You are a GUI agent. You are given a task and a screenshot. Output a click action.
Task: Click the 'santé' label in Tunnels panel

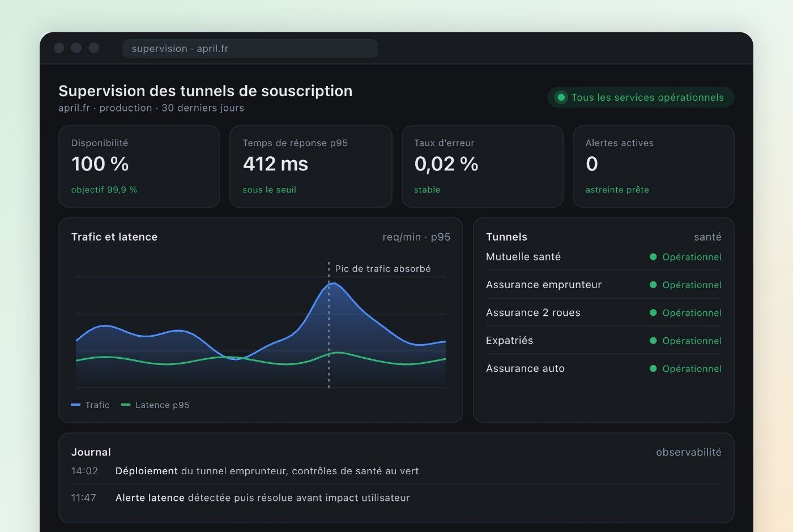707,237
